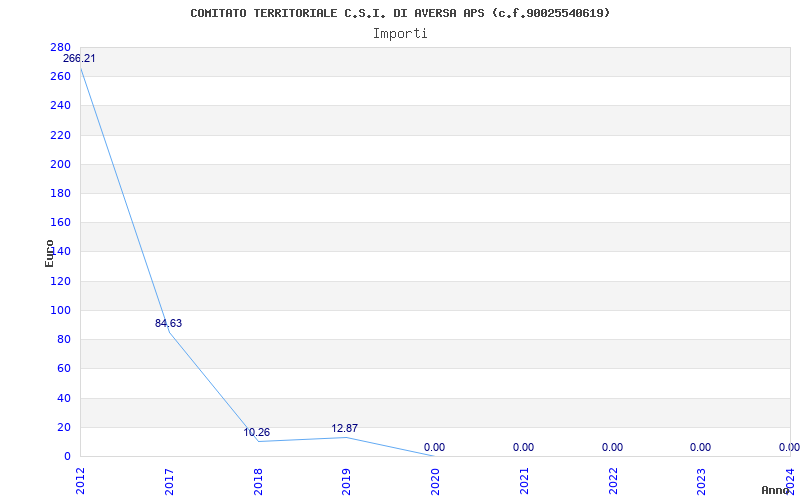The width and height of the screenshot is (800, 500).
Task: Click the Anno x-axis title
Action: [x=774, y=490]
